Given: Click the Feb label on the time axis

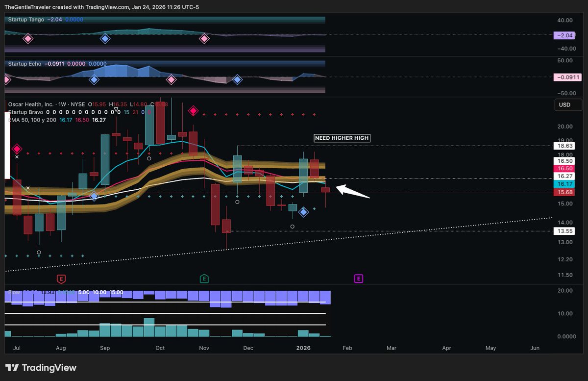Looking at the screenshot, I should (x=347, y=348).
